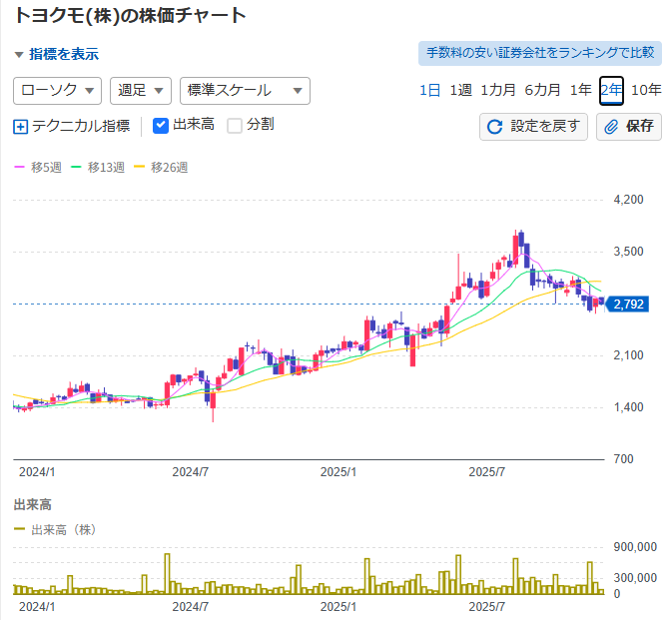Switch to the 1年 time range
The height and width of the screenshot is (620, 672).
pyautogui.click(x=580, y=90)
